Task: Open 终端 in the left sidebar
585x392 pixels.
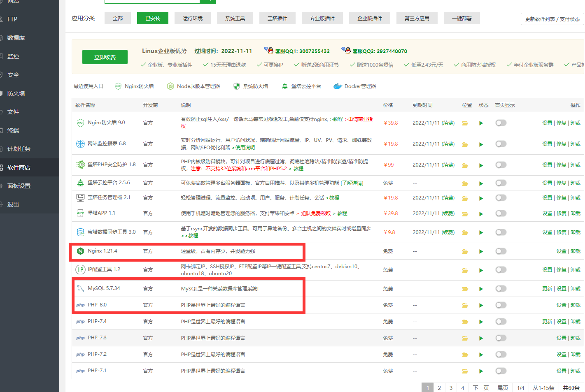Action: click(x=13, y=130)
